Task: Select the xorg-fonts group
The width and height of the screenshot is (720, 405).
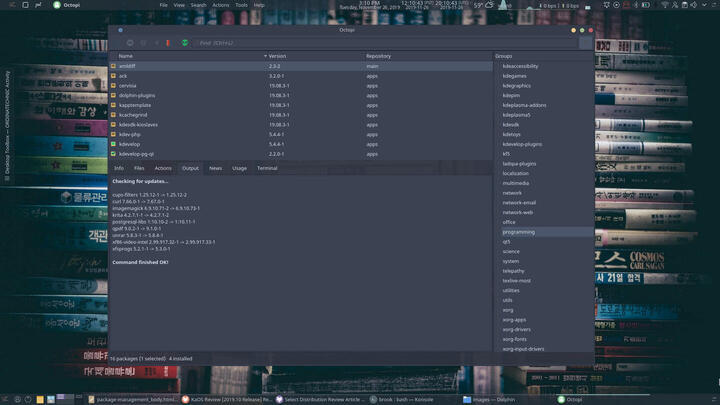Action: 514,339
